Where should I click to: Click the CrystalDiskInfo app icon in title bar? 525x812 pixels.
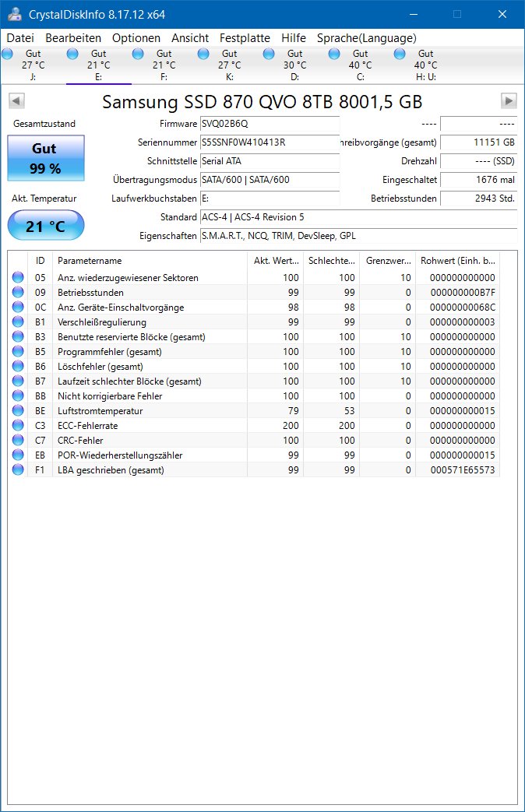(14, 15)
